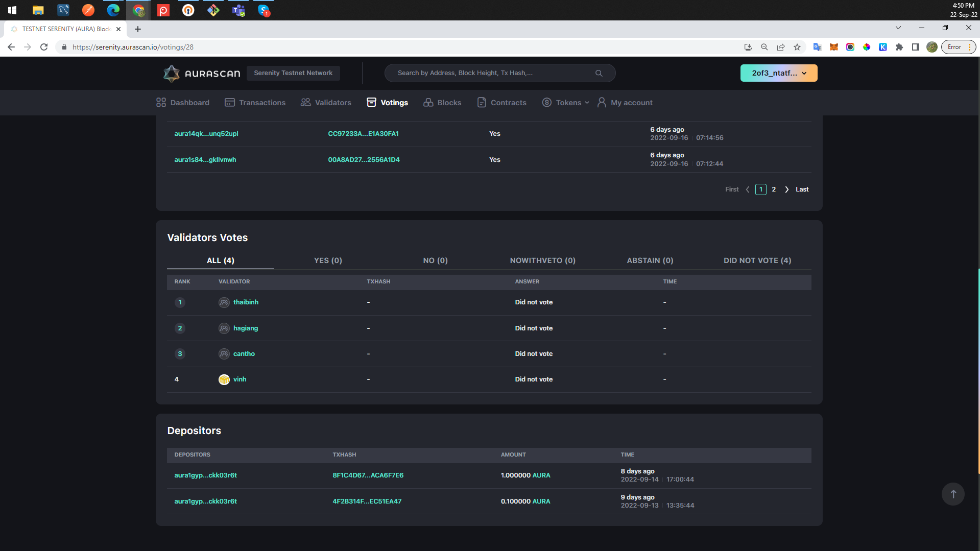Open the browser tab search chevron
Screen dimensions: 980x551
(x=898, y=28)
